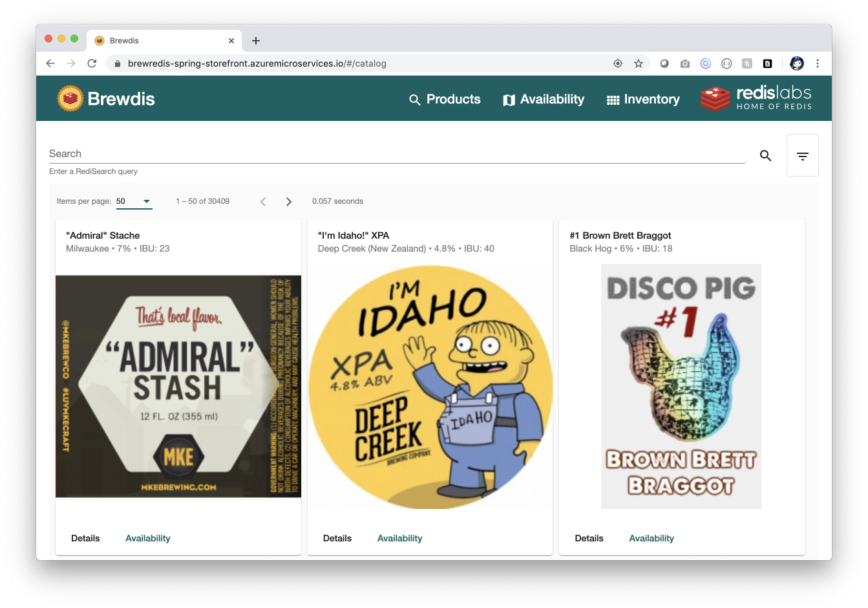Click the I'm Idaho XPA label image
Viewport: 868px width, 608px height.
coord(430,386)
